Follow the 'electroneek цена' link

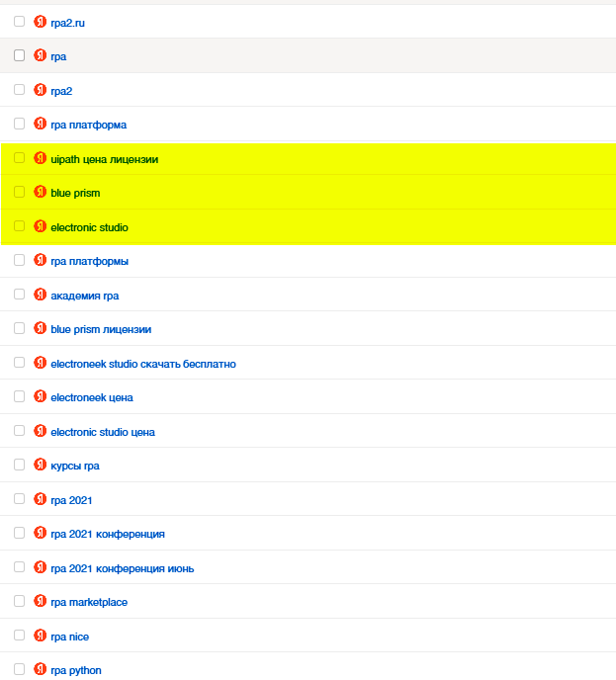click(x=92, y=397)
